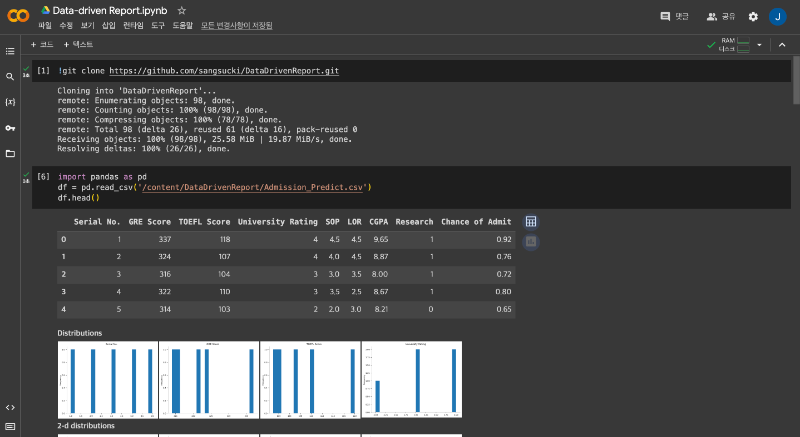Open the J account avatar
800x437 pixels.
(778, 17)
